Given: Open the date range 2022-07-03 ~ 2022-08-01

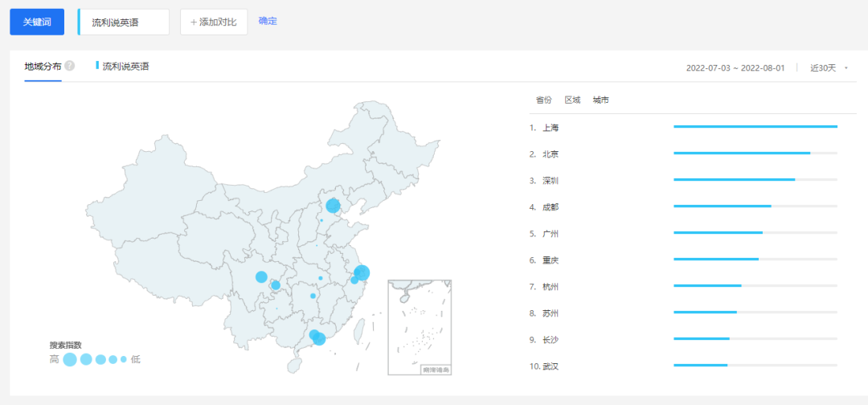Looking at the screenshot, I should [735, 68].
